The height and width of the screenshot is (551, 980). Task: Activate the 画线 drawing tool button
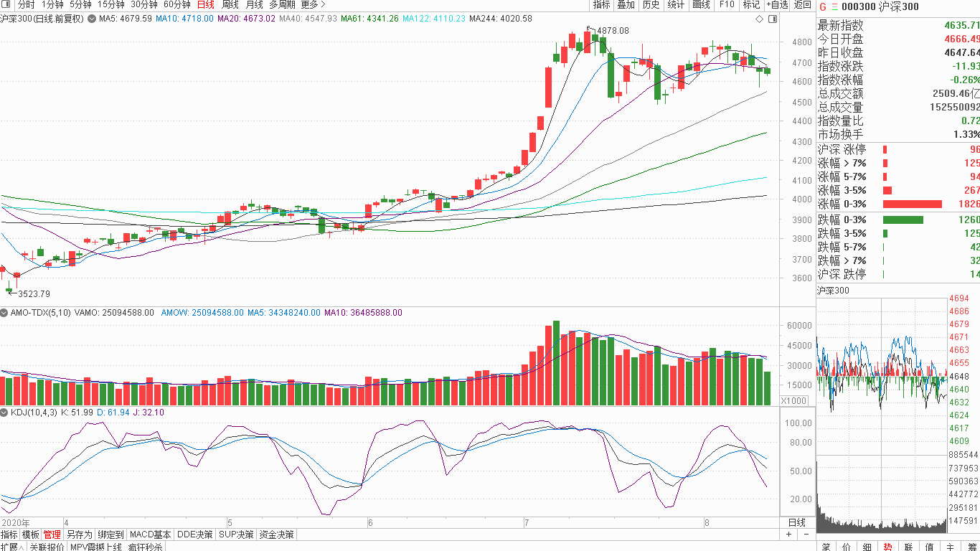701,5
